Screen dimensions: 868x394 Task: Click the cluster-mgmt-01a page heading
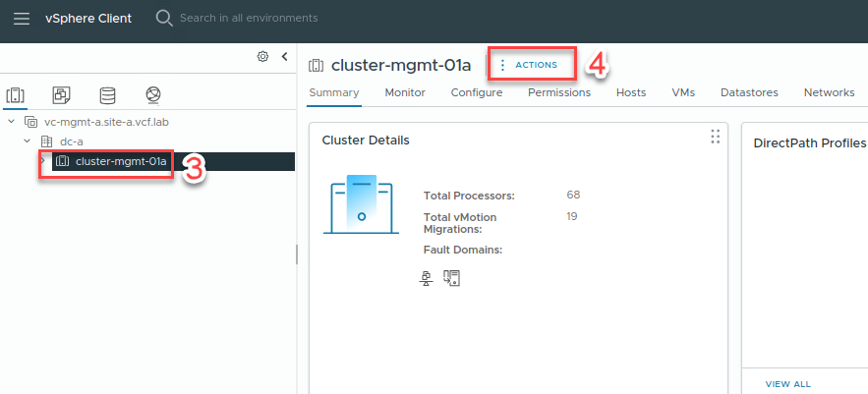401,65
